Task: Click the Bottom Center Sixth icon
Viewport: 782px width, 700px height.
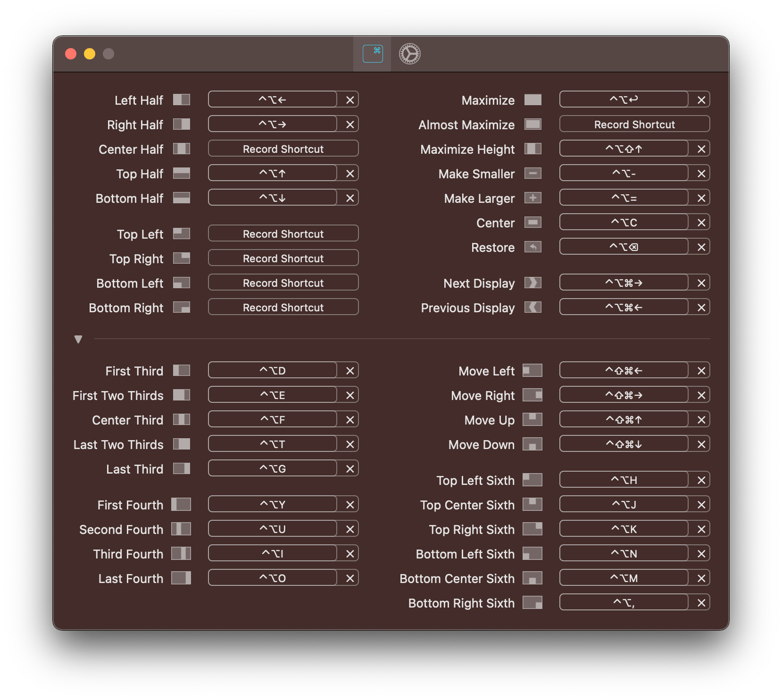Action: point(532,578)
